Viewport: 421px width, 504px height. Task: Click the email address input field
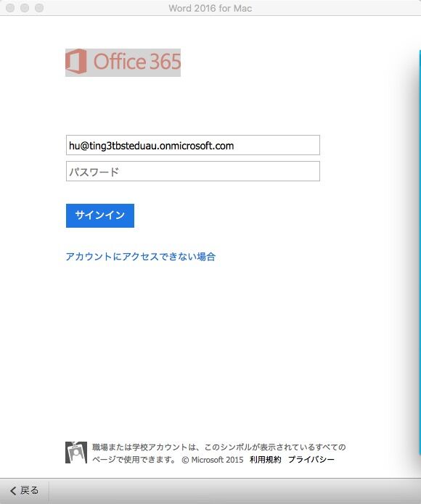coord(192,145)
